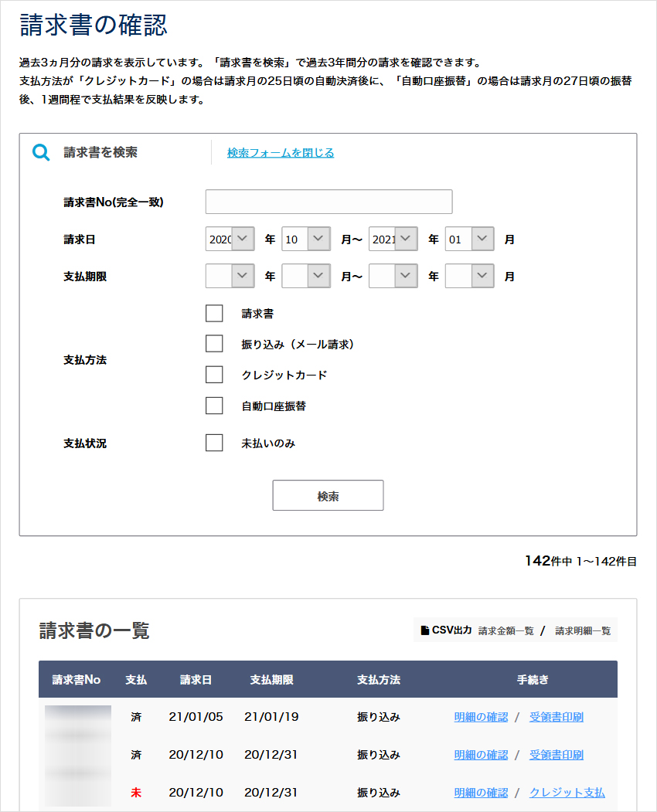Enable 未払いのみ to show unpaid invoices only
657x812 pixels.
coord(214,442)
